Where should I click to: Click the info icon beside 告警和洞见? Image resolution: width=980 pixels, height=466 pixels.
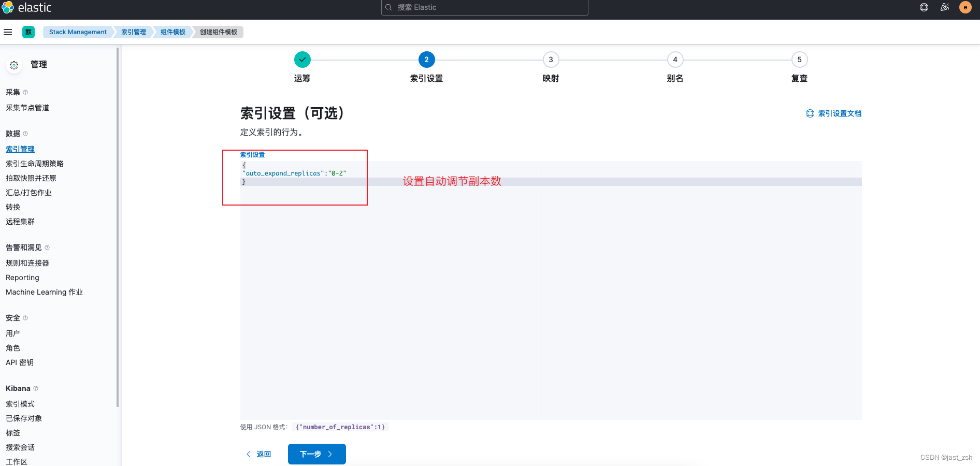point(47,247)
